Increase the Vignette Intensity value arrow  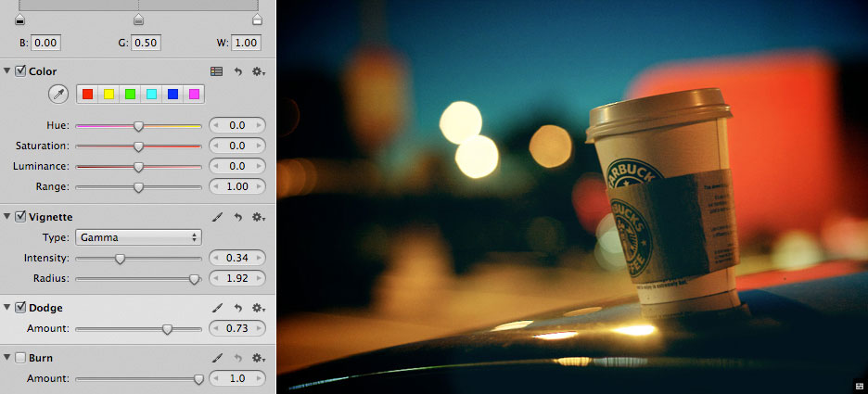tap(259, 258)
